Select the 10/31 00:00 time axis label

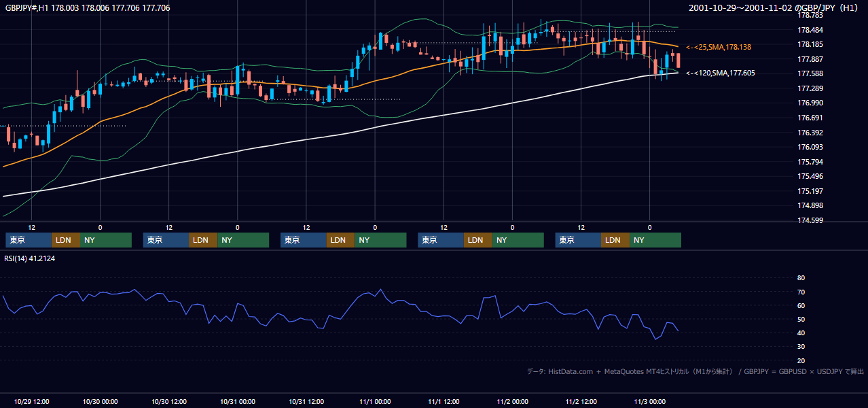coord(237,401)
